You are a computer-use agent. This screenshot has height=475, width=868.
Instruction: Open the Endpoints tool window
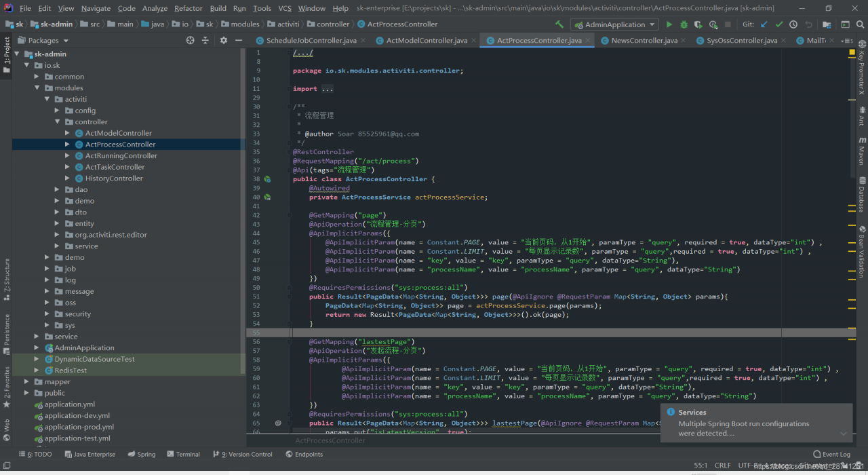click(x=303, y=455)
